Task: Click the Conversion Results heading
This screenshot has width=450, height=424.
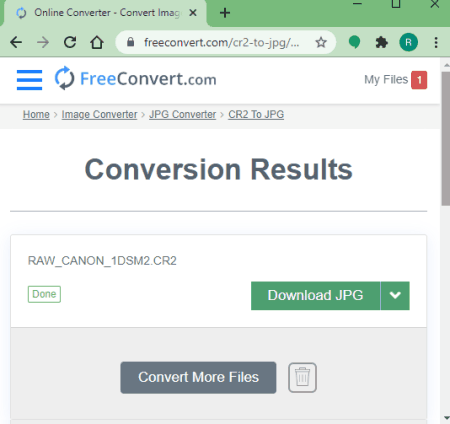Action: [x=218, y=169]
